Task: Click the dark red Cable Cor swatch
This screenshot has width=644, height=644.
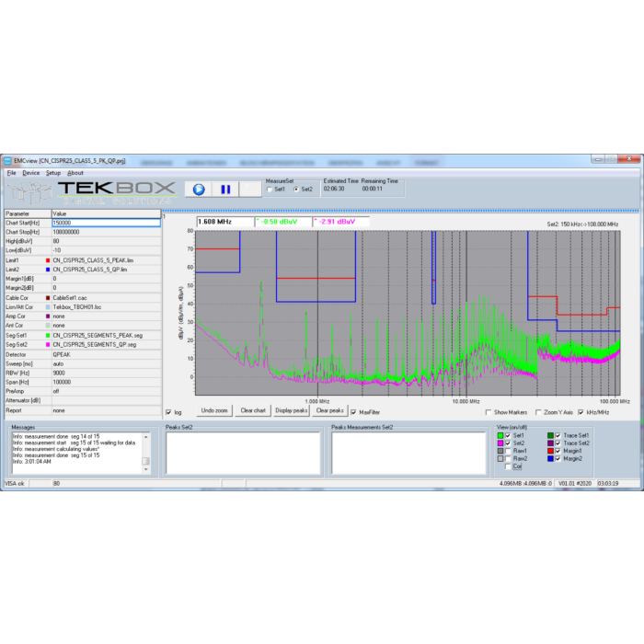Action: 47,297
